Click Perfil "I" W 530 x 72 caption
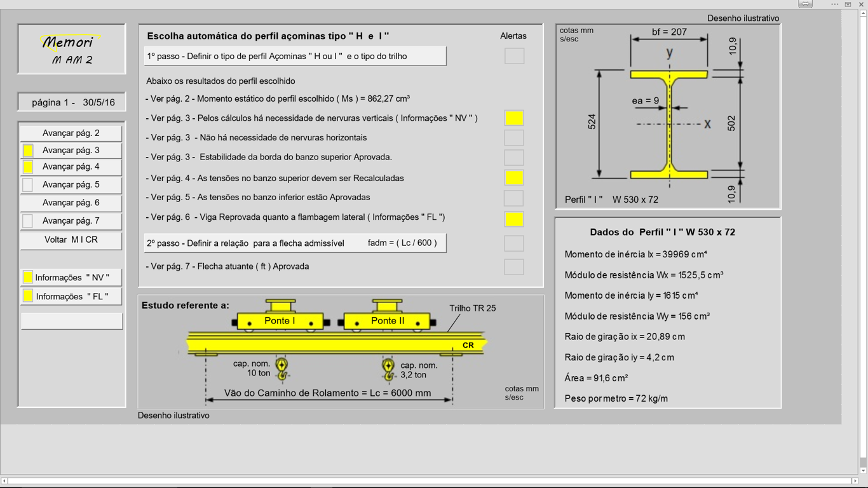The height and width of the screenshot is (488, 868). pyautogui.click(x=611, y=200)
